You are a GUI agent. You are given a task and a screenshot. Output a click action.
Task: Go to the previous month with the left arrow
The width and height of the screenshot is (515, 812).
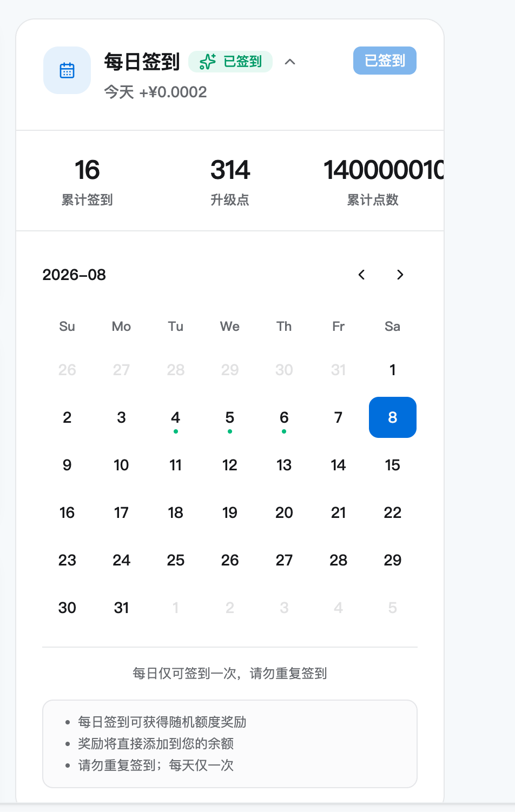[x=361, y=275]
